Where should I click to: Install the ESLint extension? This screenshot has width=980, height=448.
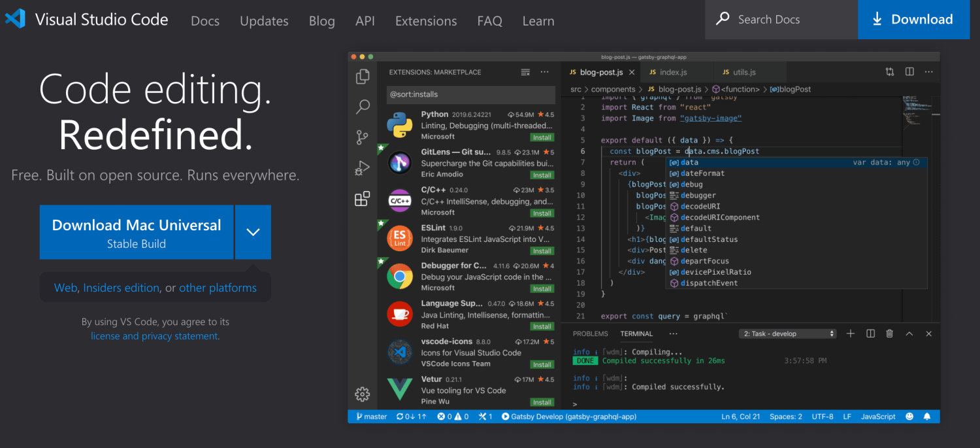(542, 251)
